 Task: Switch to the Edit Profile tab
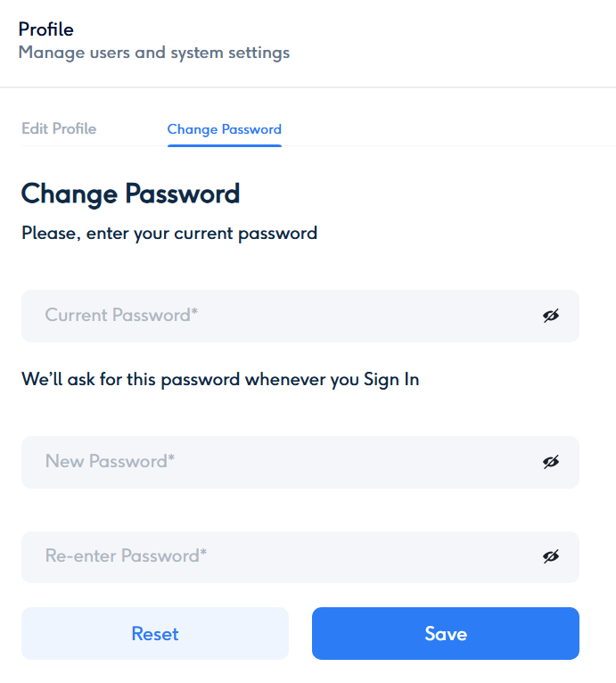pos(59,129)
